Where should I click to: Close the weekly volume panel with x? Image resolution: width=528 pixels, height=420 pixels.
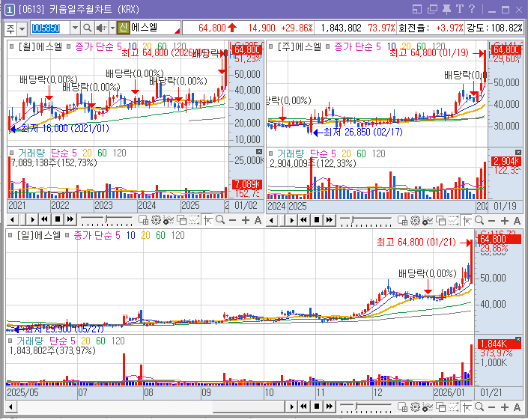point(518,153)
